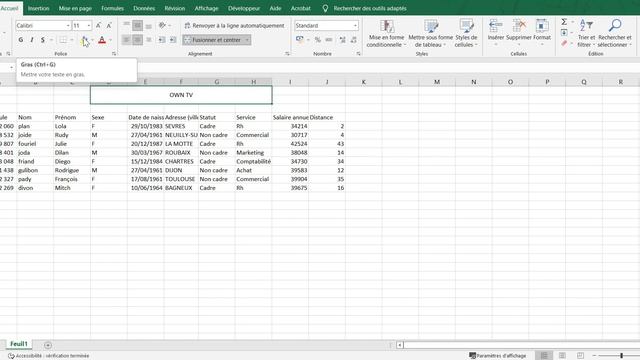This screenshot has height=360, width=640.
Task: Switch to Mise en page tab
Action: coord(75,8)
